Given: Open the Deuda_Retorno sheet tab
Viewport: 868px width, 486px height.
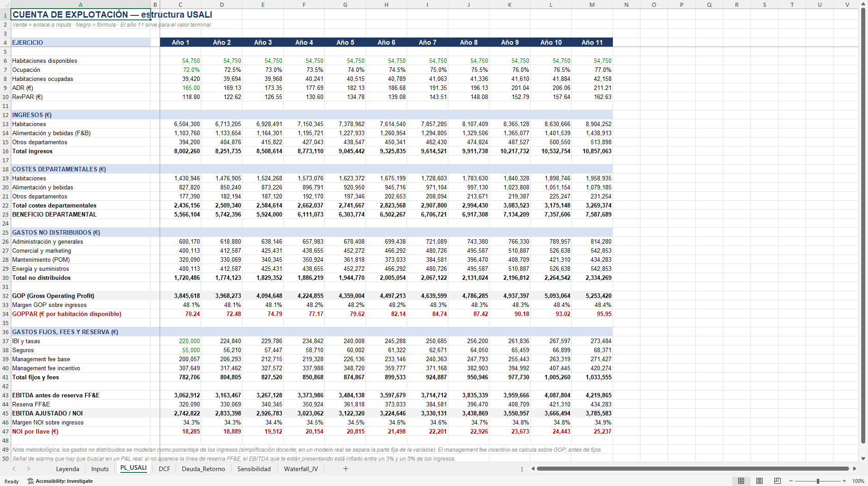Looking at the screenshot, I should 204,469.
